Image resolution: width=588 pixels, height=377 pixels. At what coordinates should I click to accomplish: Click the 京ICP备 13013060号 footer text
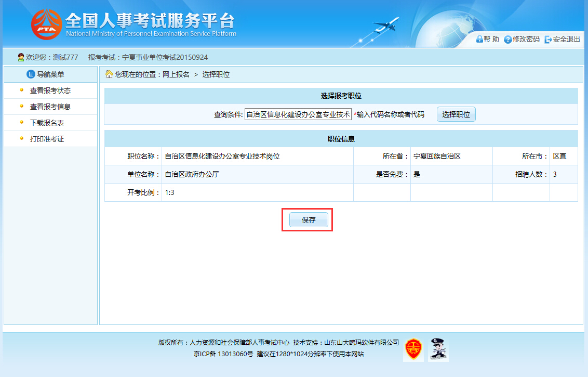point(223,354)
